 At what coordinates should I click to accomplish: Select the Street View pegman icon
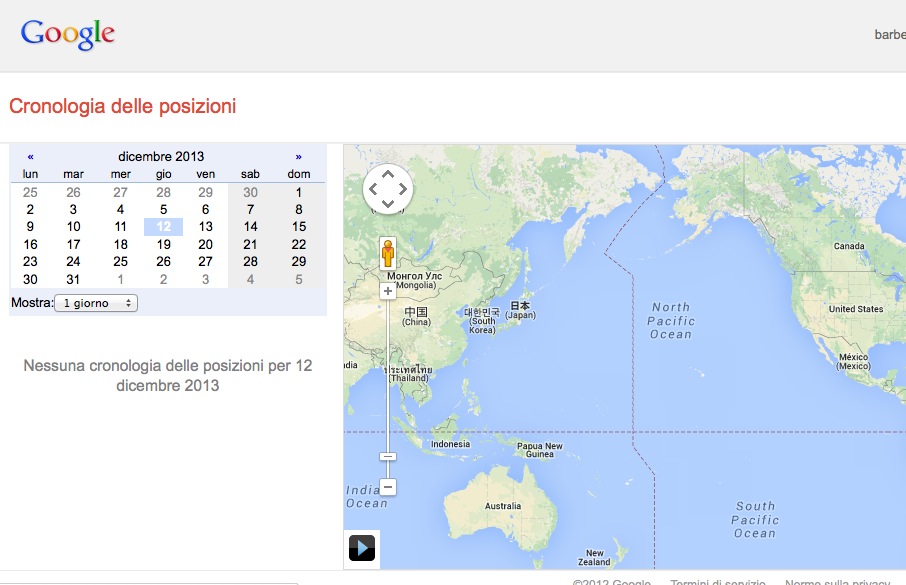(x=387, y=253)
